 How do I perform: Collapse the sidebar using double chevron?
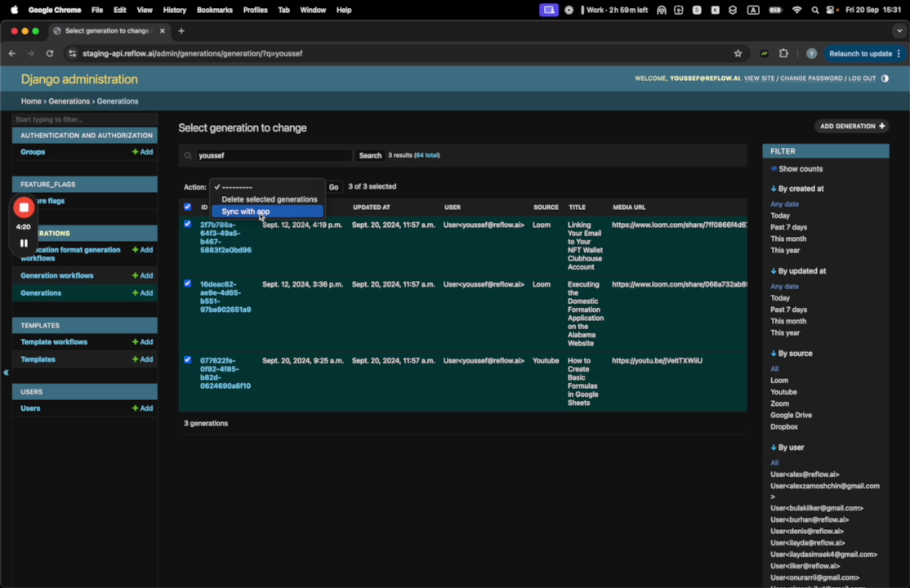[6, 372]
